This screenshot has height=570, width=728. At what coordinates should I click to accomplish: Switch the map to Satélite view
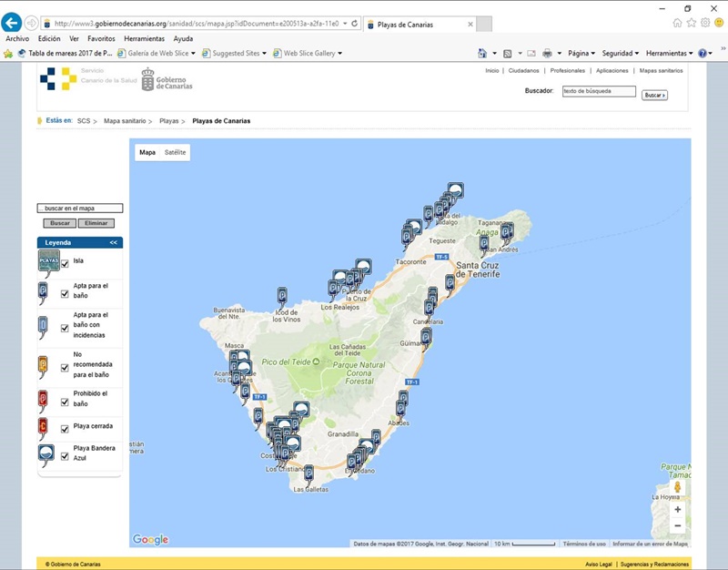pyautogui.click(x=175, y=153)
